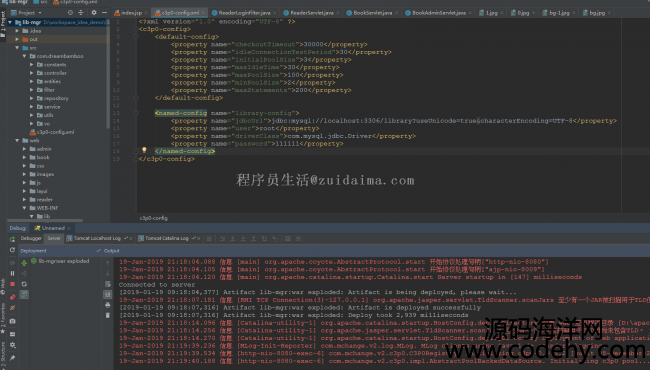Collapse all in Project panel

[81, 13]
